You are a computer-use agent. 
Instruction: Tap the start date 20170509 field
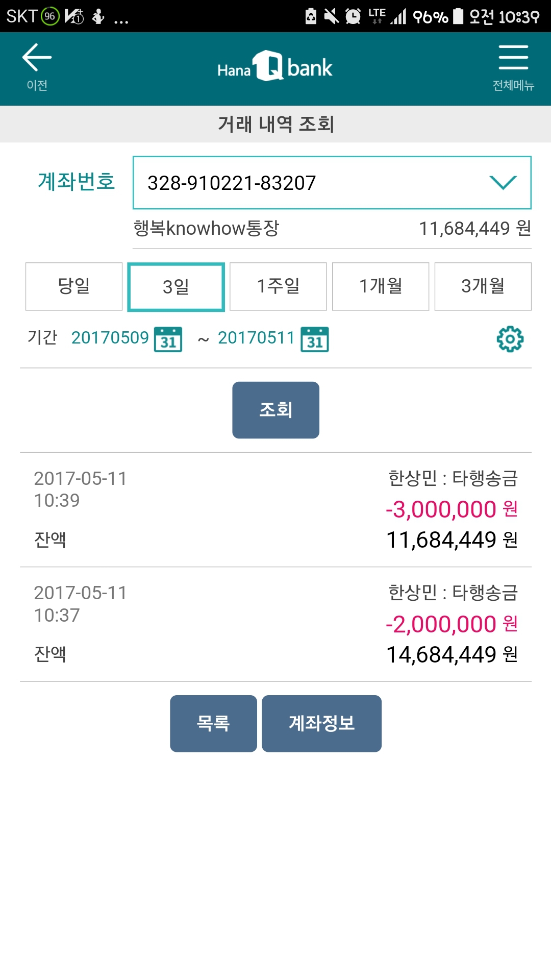point(110,338)
